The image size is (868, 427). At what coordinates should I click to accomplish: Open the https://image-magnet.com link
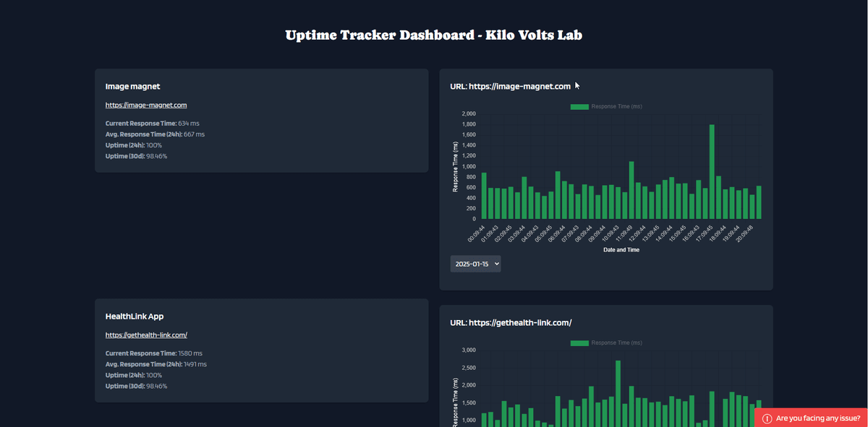145,104
